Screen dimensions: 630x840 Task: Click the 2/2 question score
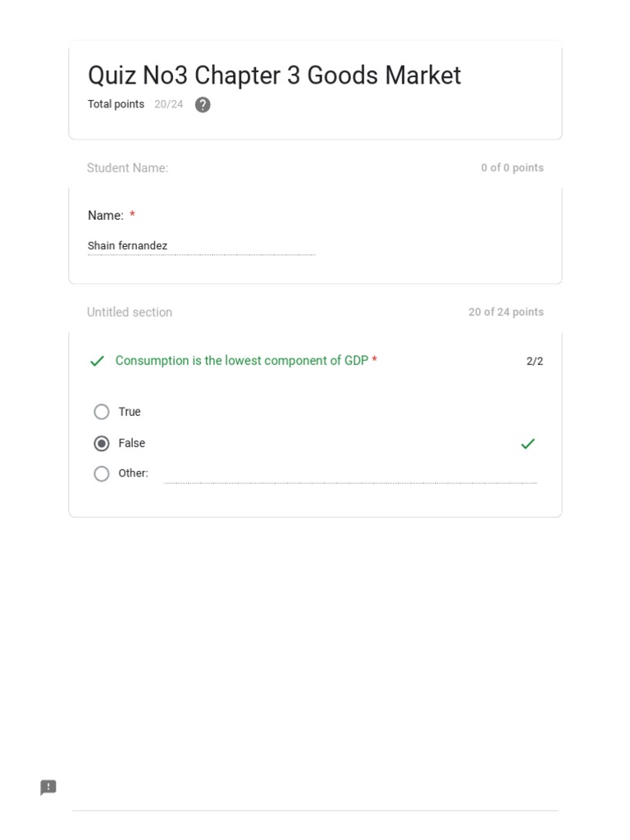tap(535, 361)
